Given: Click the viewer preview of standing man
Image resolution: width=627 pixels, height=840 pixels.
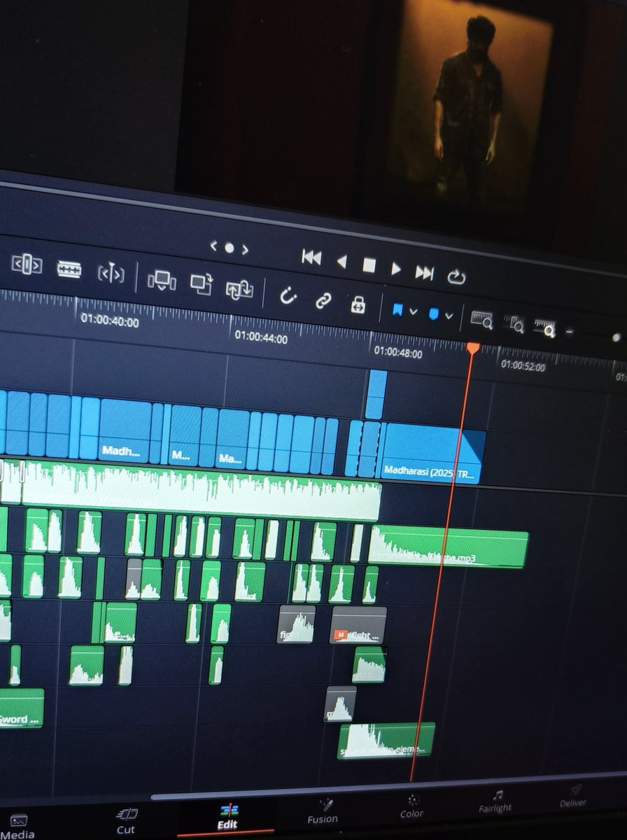Looking at the screenshot, I should click(469, 108).
